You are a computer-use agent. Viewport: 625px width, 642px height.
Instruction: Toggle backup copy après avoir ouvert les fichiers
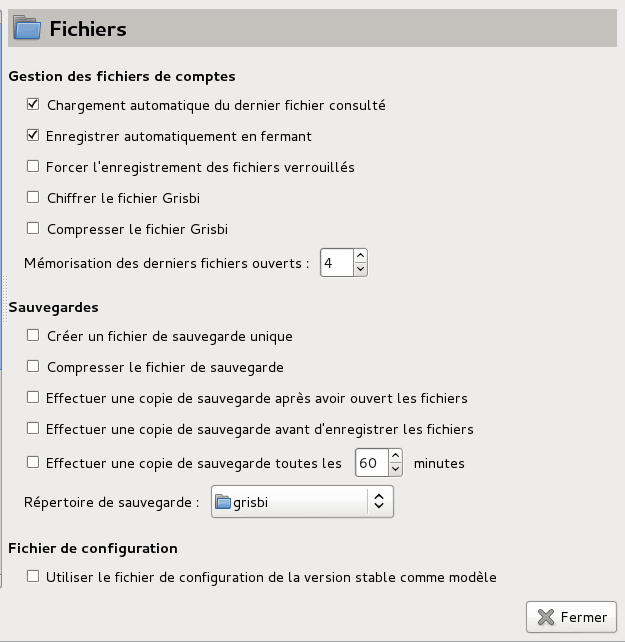point(33,399)
